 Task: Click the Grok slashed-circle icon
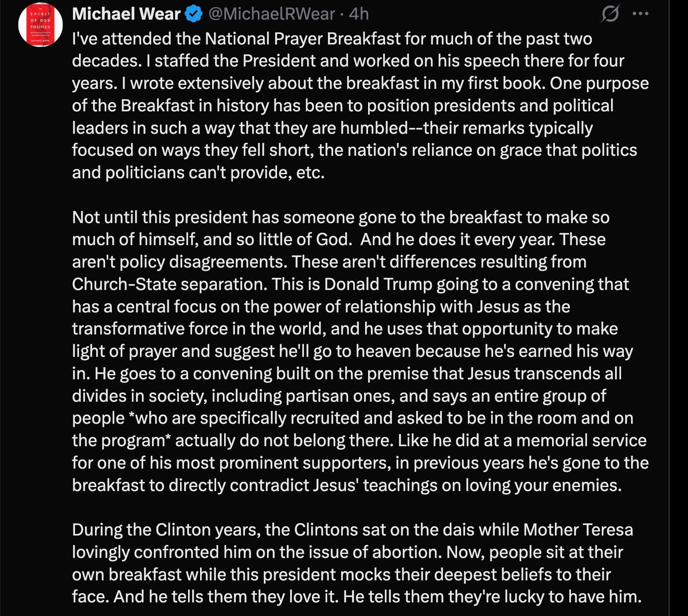click(x=610, y=14)
